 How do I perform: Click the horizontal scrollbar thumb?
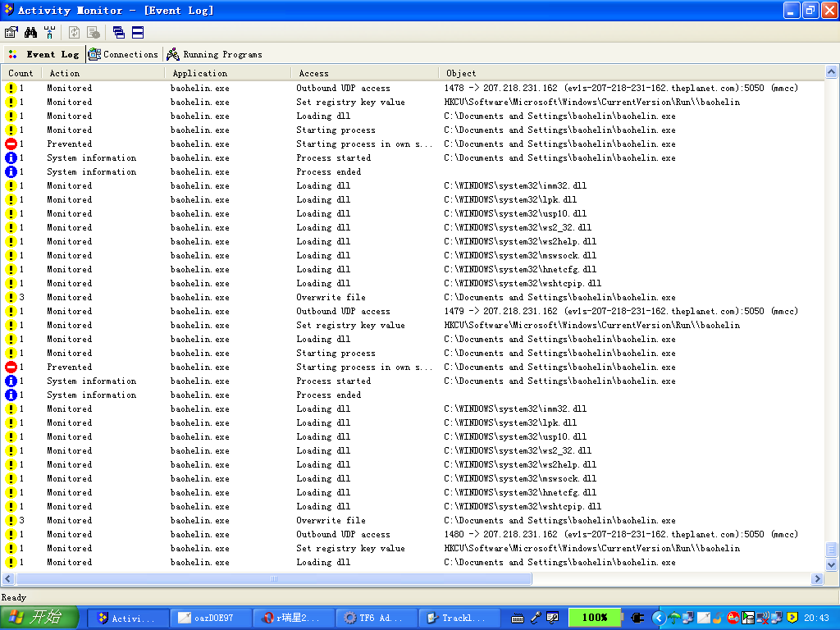[274, 578]
